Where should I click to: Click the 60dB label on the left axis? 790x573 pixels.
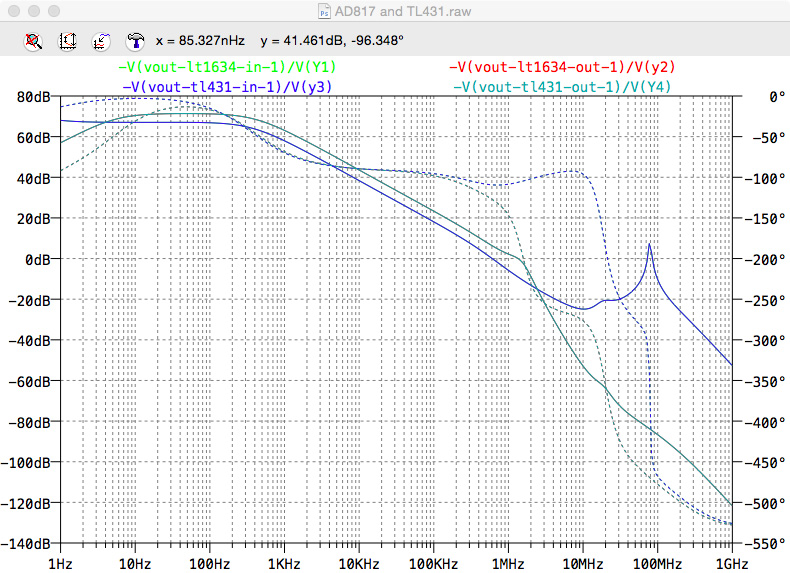coord(34,138)
